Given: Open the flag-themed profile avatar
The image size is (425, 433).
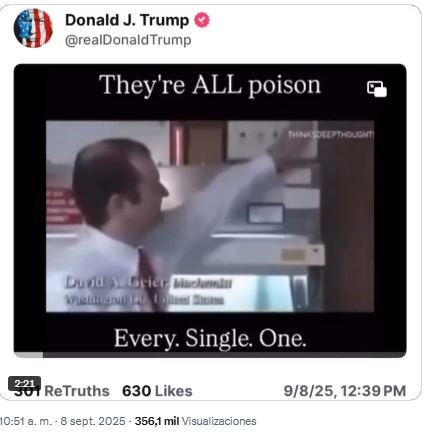Looking at the screenshot, I should (33, 28).
